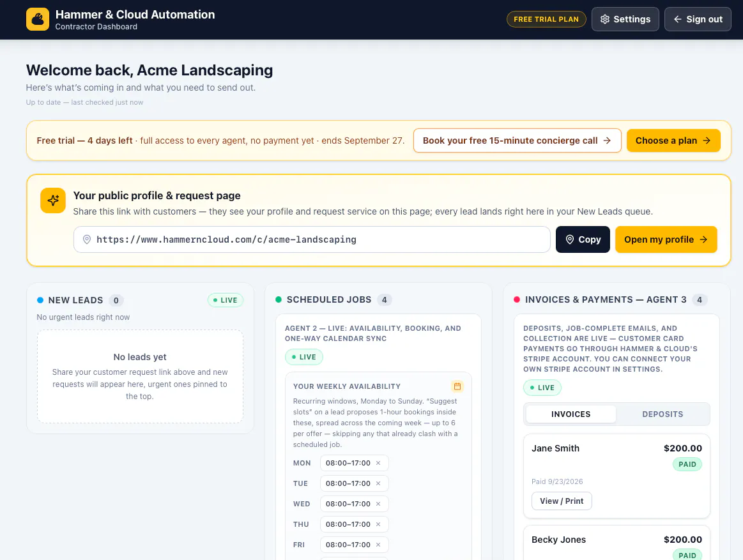Click the FREE TRIAL PLAN badge
Image resolution: width=743 pixels, height=560 pixels.
[546, 19]
